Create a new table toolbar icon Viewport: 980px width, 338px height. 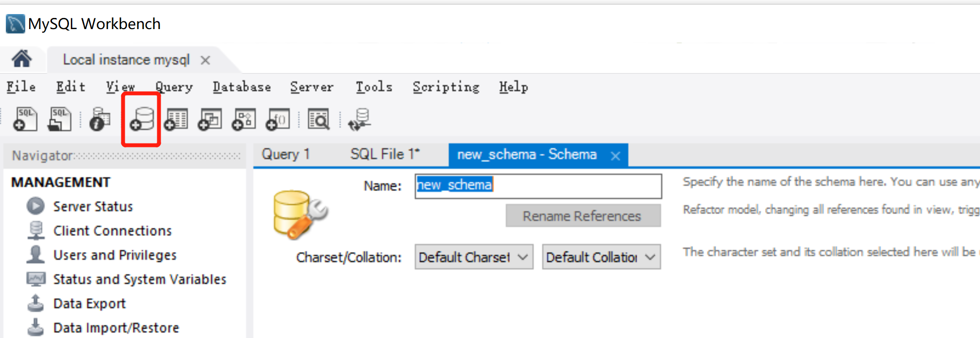coord(176,119)
